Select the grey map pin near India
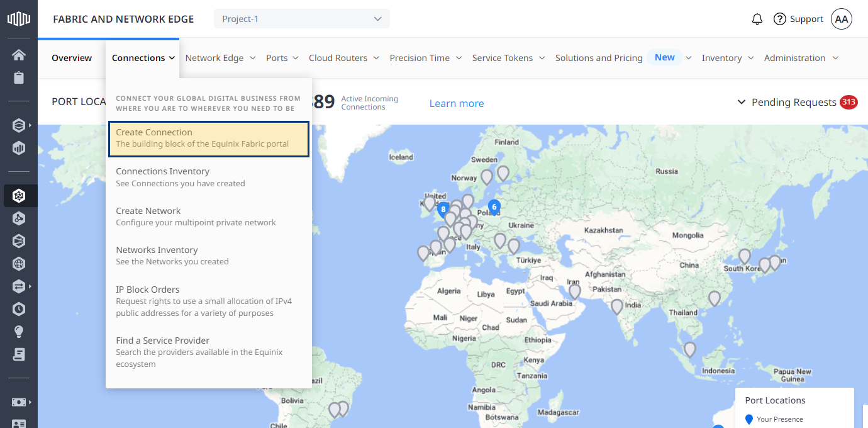868x428 pixels. [617, 307]
